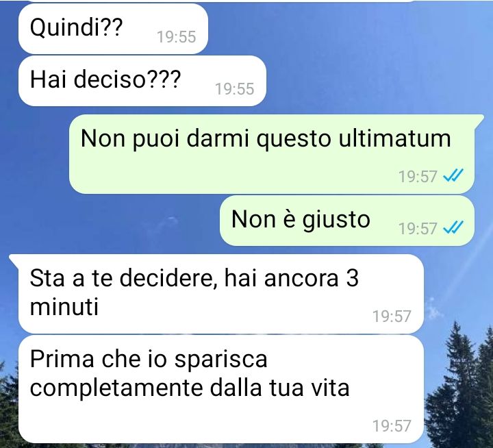Click the word 'giusto' in the green bubble
This screenshot has width=493, height=448.
tap(336, 220)
